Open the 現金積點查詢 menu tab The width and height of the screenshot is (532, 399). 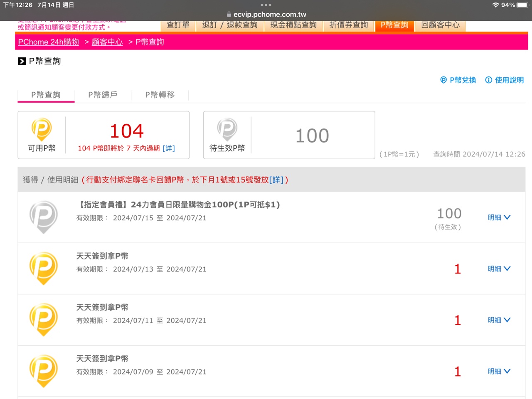click(293, 25)
